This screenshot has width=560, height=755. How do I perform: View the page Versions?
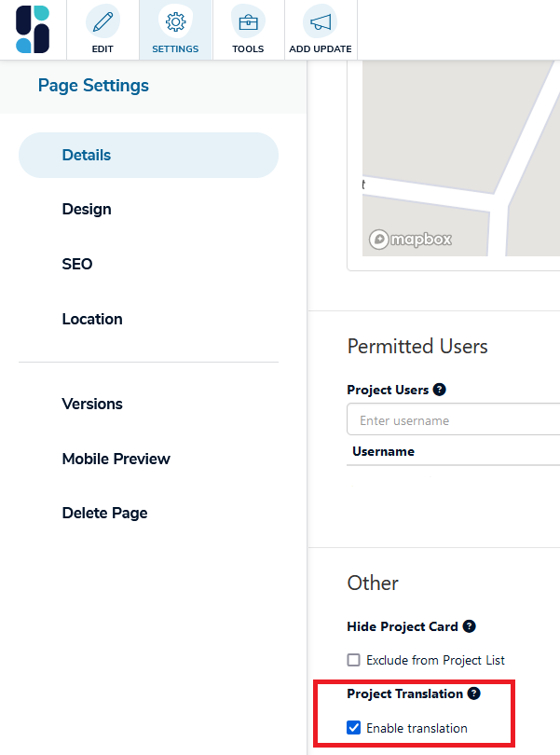coord(92,404)
